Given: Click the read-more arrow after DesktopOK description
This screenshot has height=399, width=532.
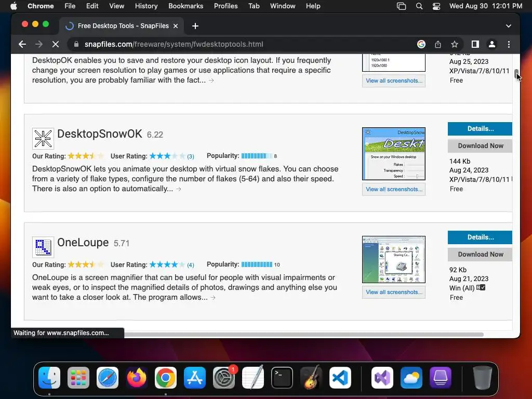Looking at the screenshot, I should (x=211, y=81).
